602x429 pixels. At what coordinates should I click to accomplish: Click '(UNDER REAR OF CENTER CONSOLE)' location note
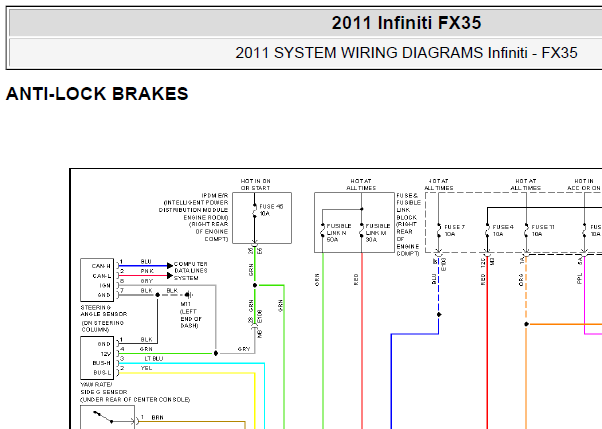[135, 399]
